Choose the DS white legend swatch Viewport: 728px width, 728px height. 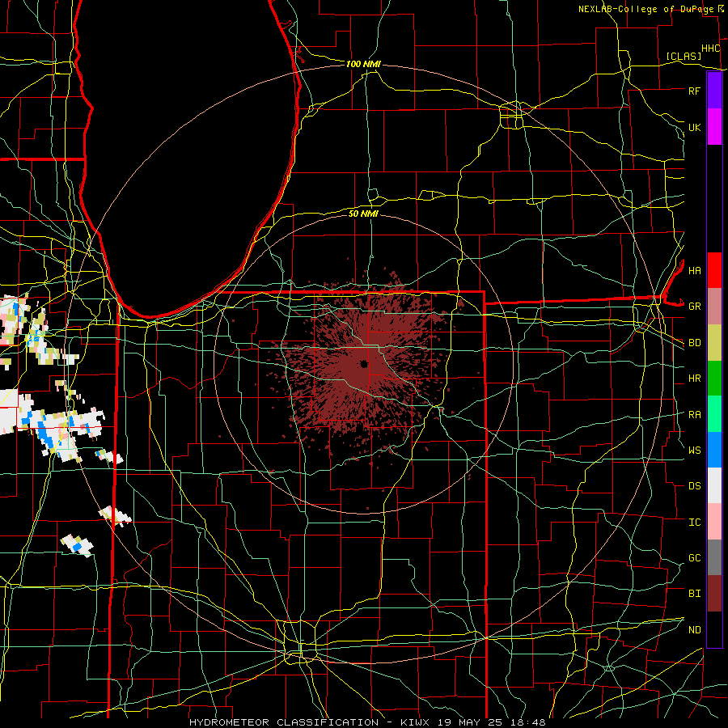[714, 485]
